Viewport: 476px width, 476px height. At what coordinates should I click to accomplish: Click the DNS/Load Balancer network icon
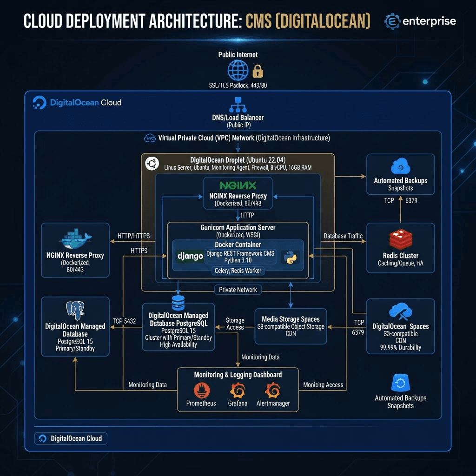coord(238,105)
